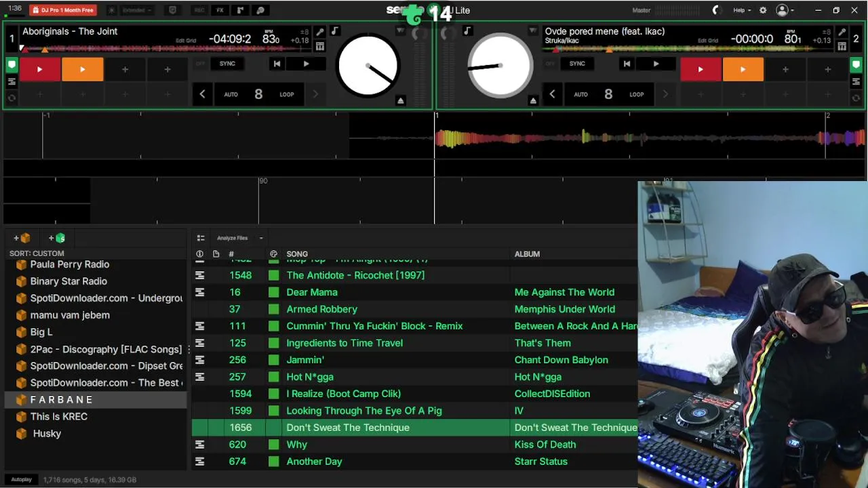Screen dimensions: 868x488
Task: Click Edit Grid on deck 2
Action: pos(708,41)
